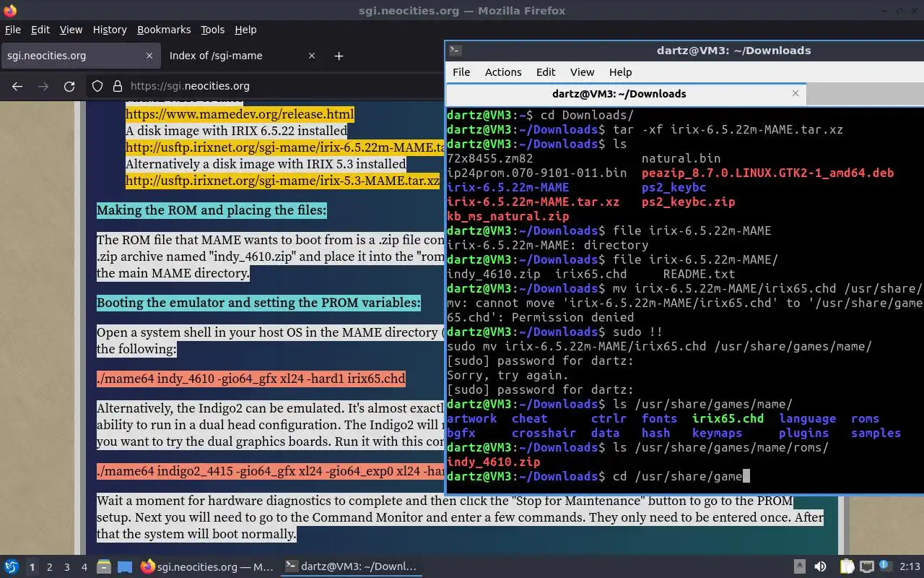924x578 pixels.
Task: Close the dartz@VM3 terminal tab
Action: coord(796,93)
